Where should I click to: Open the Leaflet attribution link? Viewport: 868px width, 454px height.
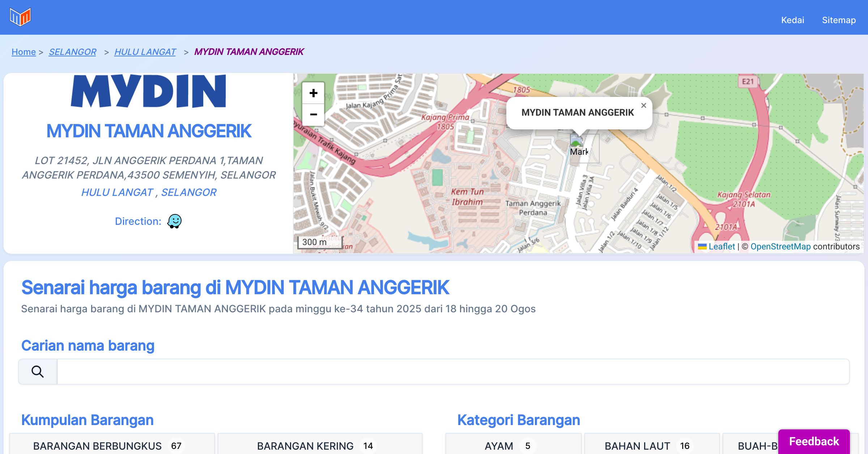click(x=722, y=247)
